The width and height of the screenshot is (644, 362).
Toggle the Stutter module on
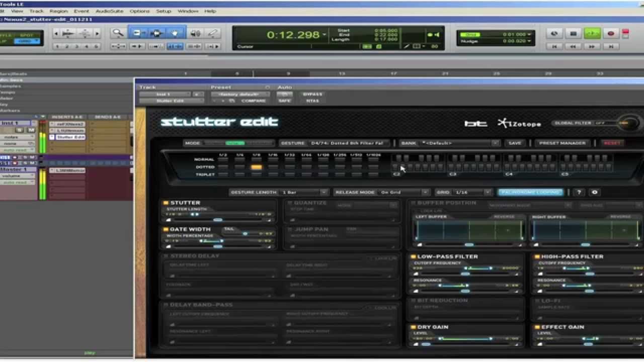tap(166, 203)
